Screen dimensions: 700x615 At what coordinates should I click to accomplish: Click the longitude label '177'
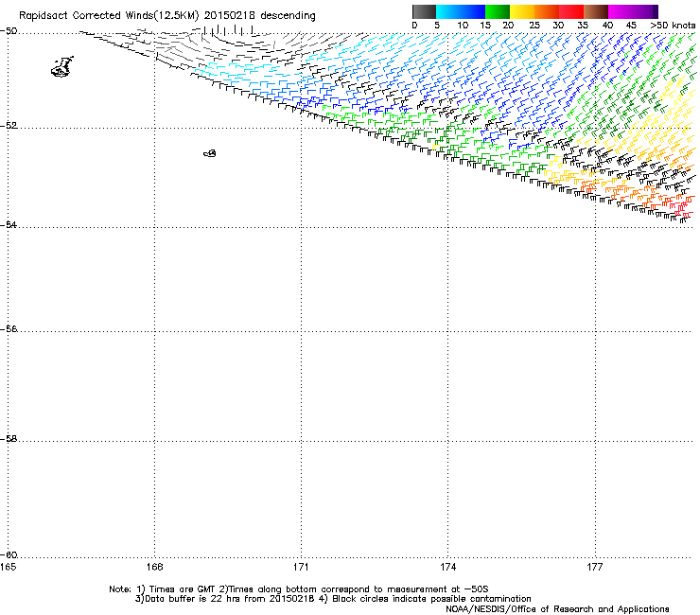(595, 567)
